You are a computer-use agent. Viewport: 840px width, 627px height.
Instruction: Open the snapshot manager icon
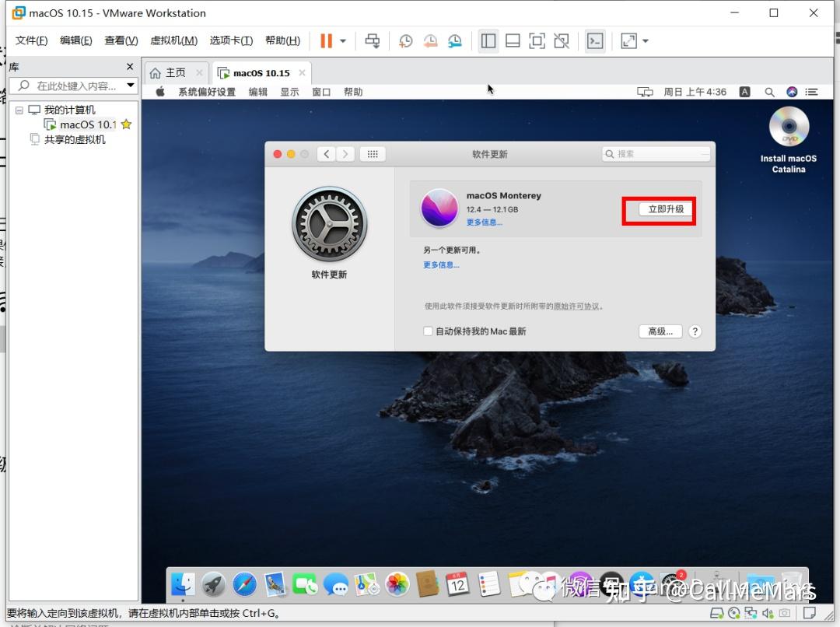coord(455,40)
